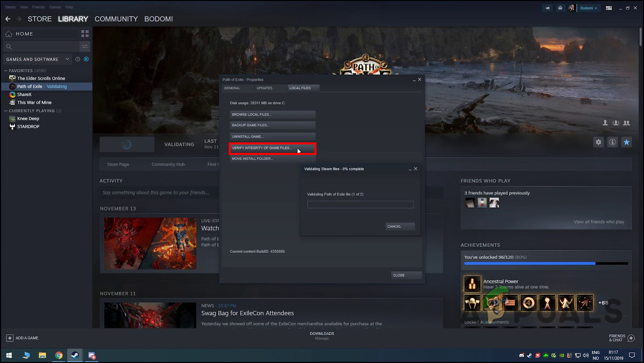Viewport: 644px width, 363px height.
Task: Click Move Install Folder button
Action: [273, 159]
